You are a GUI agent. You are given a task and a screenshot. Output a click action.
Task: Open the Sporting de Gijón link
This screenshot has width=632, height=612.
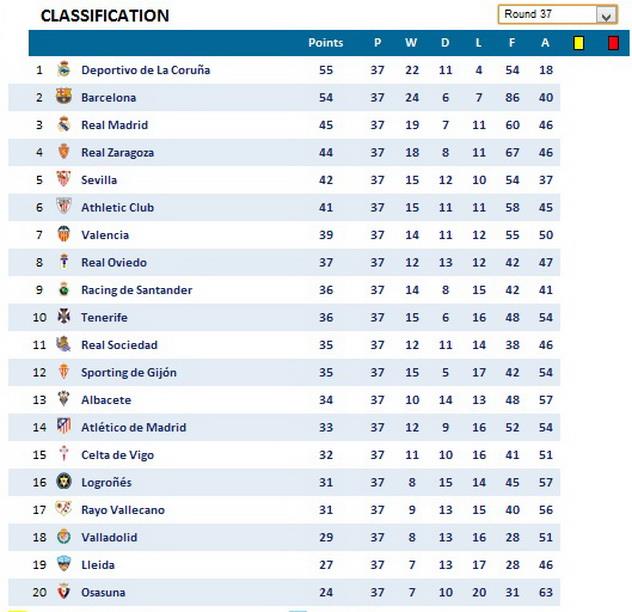click(x=128, y=372)
